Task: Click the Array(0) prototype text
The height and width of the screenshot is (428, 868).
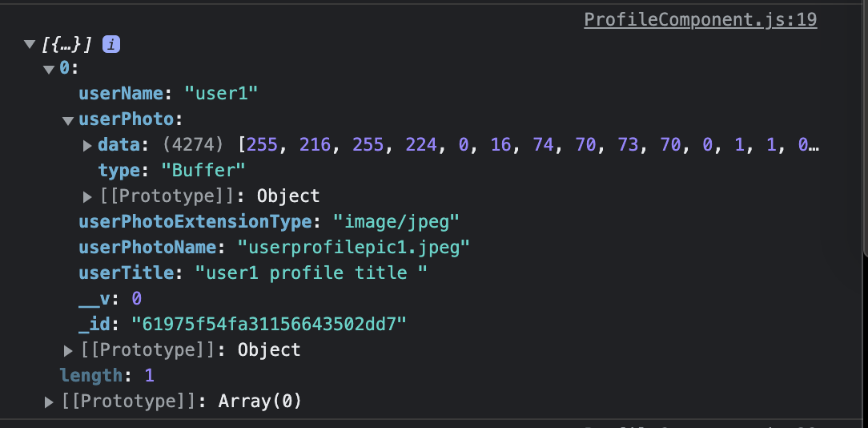Action: tap(259, 402)
